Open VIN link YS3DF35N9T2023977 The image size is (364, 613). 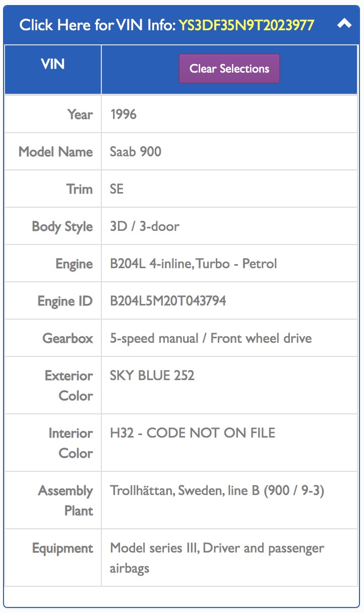[247, 25]
